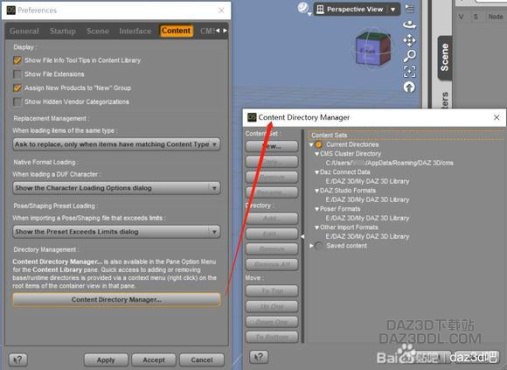Select the AppData/Roaming/DAZ 3D/cms path row
The height and width of the screenshot is (370, 507).
tap(389, 163)
